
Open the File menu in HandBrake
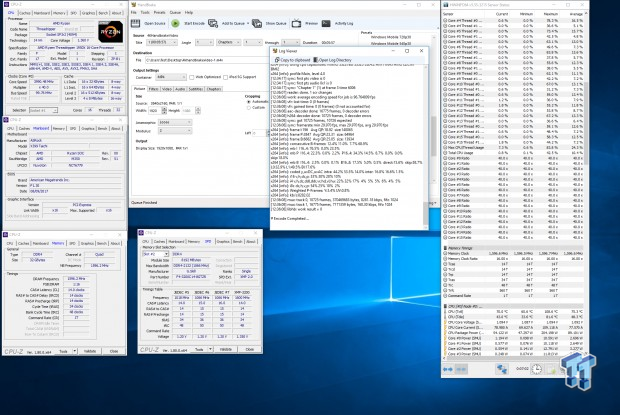pos(134,13)
